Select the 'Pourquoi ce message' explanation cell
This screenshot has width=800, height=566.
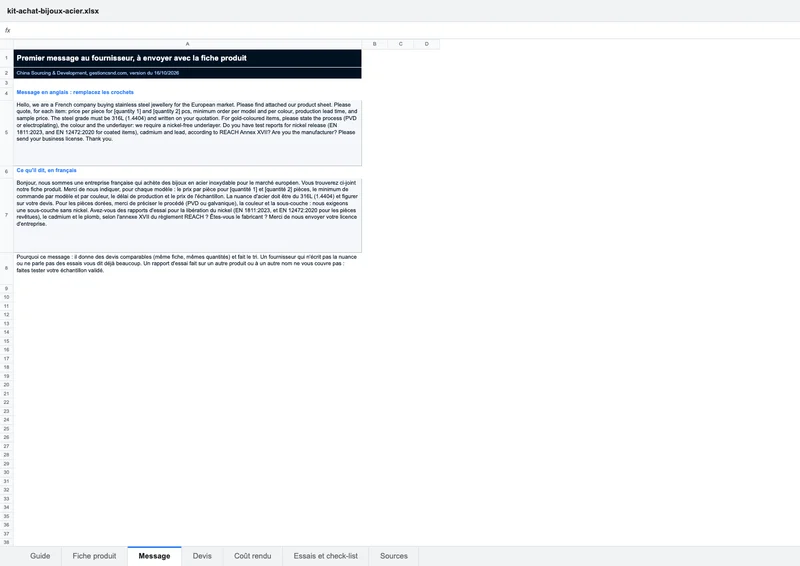[187, 268]
